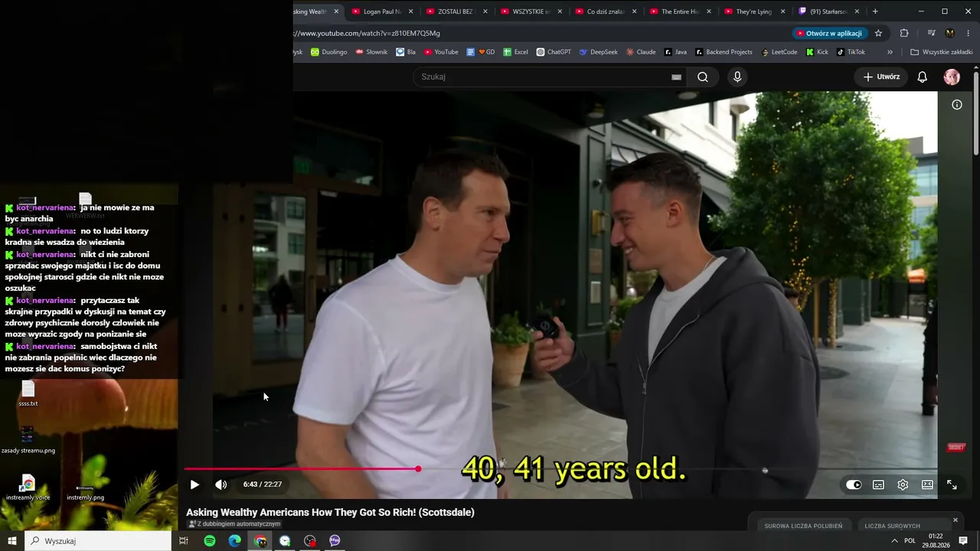Switch to the ZOSTALI BEZ tab

pyautogui.click(x=457, y=11)
